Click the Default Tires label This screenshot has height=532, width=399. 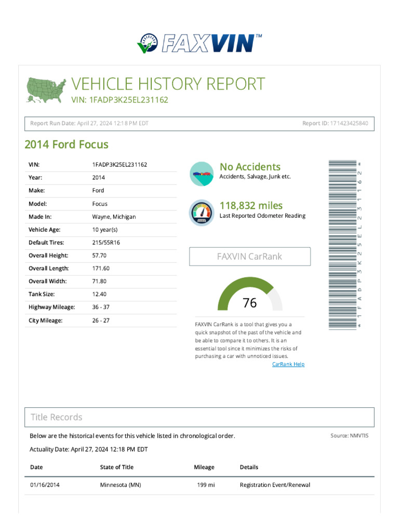pos(46,243)
